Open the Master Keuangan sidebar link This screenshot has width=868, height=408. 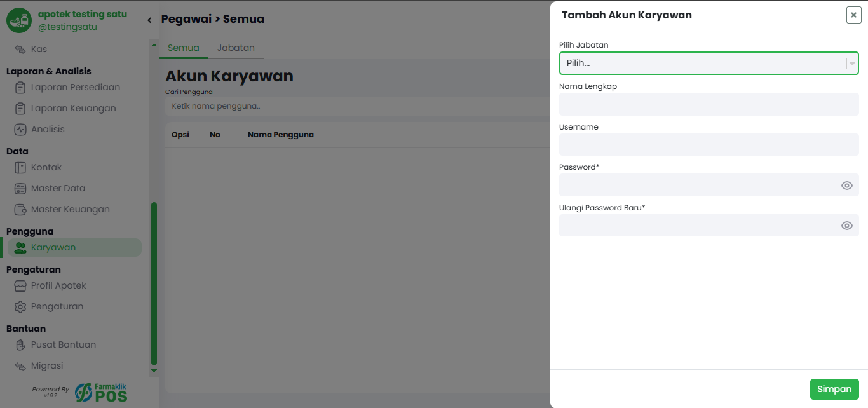click(71, 209)
